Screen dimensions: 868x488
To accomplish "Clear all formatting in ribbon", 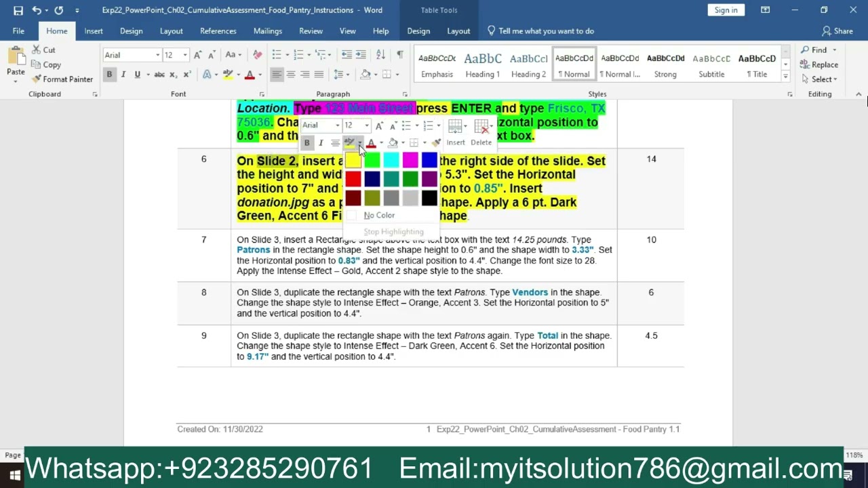I will click(258, 55).
